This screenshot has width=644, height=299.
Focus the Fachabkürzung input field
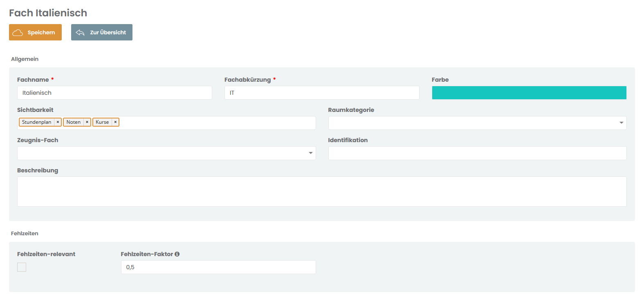(x=322, y=93)
